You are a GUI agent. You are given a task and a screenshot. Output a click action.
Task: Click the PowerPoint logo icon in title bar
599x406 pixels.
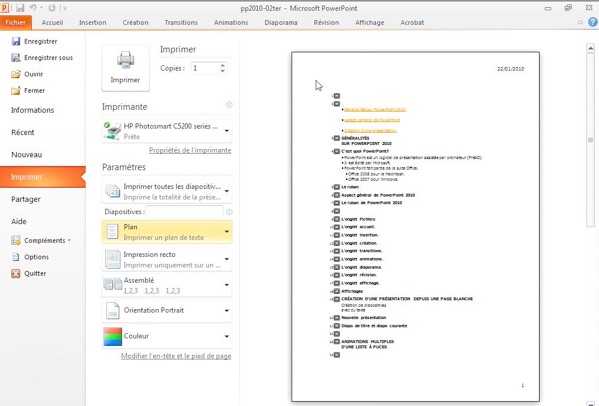(x=5, y=8)
